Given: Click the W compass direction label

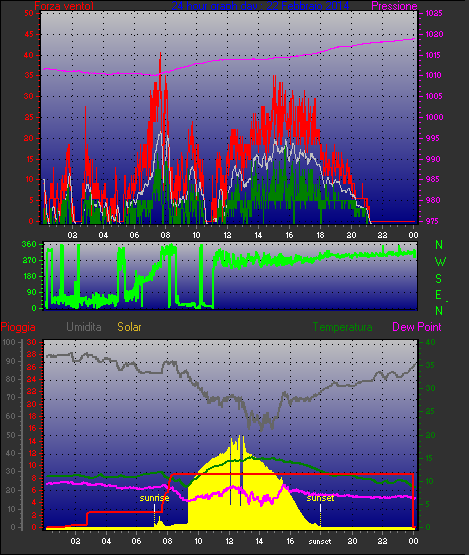Looking at the screenshot, I should click(440, 262).
